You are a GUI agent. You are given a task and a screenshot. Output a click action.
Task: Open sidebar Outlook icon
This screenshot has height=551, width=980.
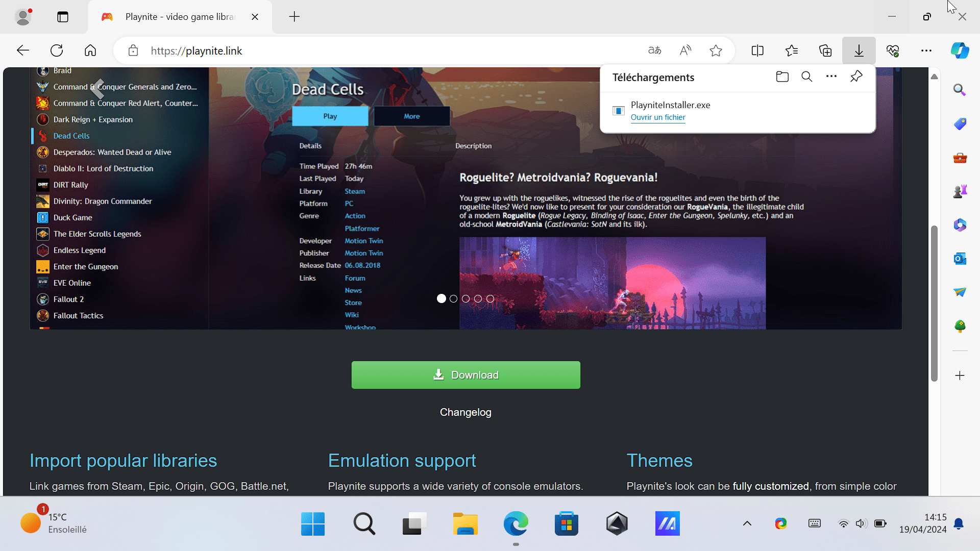[x=960, y=259]
